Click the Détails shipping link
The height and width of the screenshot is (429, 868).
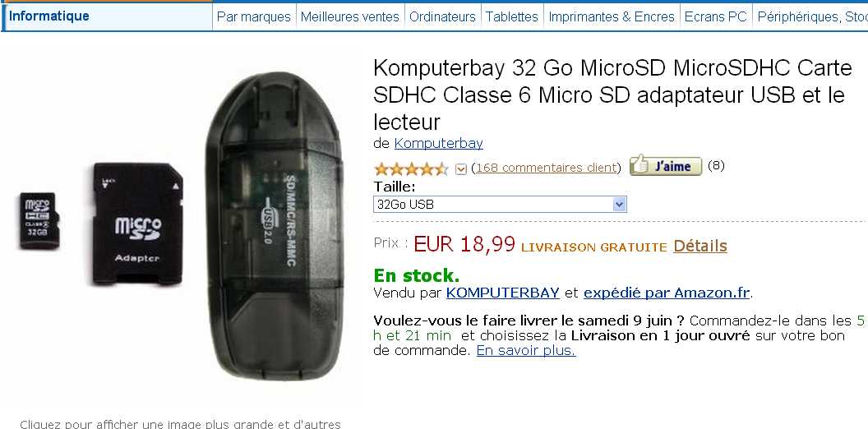point(700,246)
